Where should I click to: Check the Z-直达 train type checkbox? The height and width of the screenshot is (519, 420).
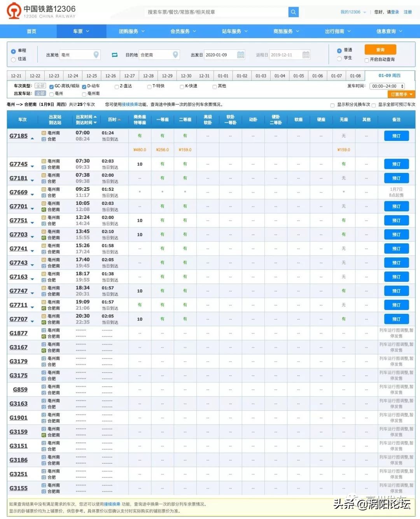117,87
